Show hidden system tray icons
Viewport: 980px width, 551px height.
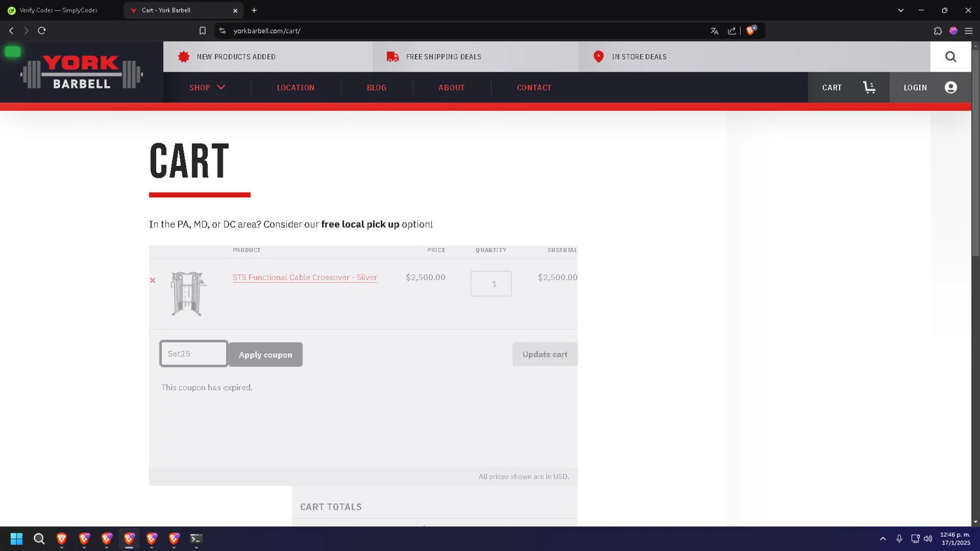click(x=883, y=539)
